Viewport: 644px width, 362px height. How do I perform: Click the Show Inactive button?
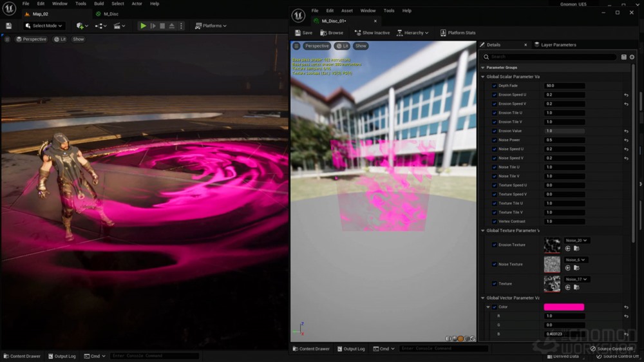[372, 33]
